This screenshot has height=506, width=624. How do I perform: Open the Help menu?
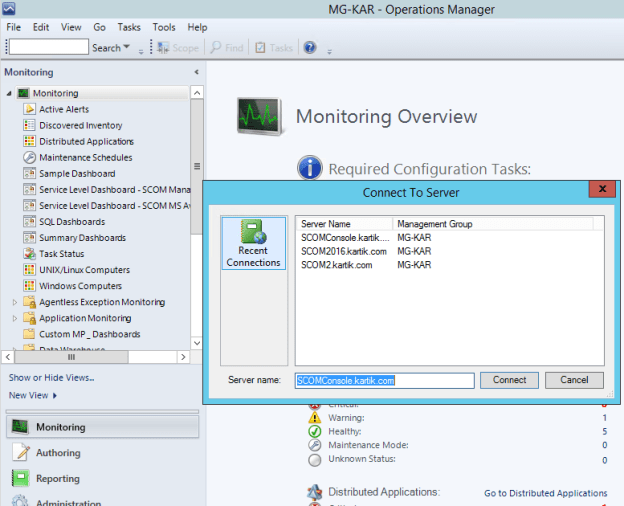click(x=197, y=27)
